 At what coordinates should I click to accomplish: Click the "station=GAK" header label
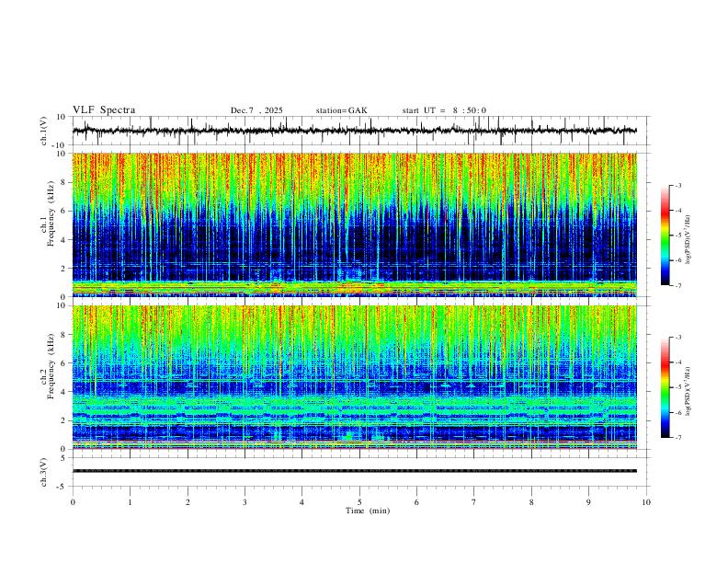tap(342, 110)
